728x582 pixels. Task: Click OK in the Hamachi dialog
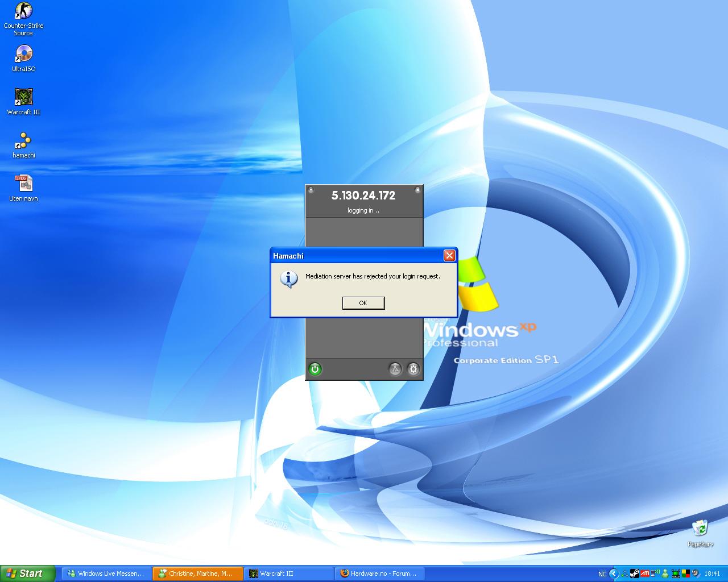[x=363, y=303]
